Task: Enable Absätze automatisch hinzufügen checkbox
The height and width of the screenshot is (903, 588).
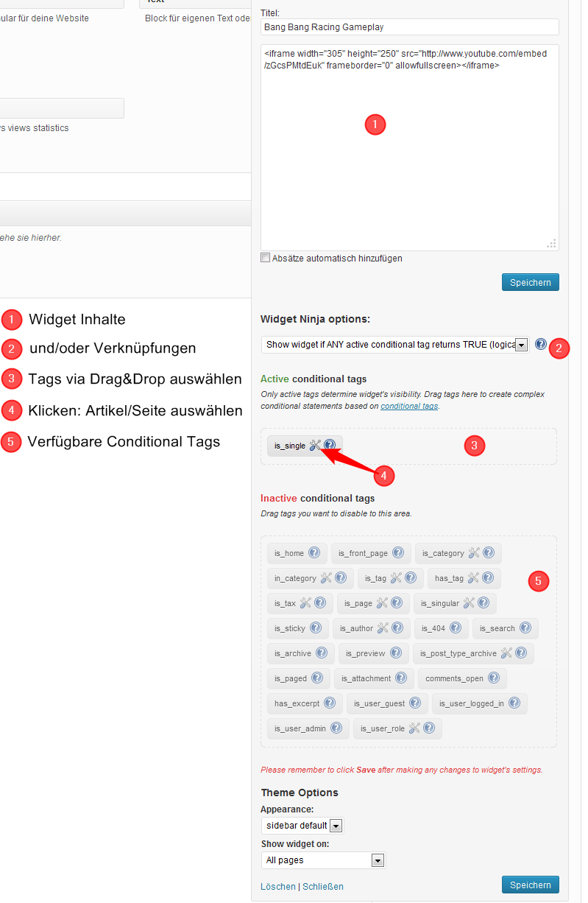Action: pos(265,258)
